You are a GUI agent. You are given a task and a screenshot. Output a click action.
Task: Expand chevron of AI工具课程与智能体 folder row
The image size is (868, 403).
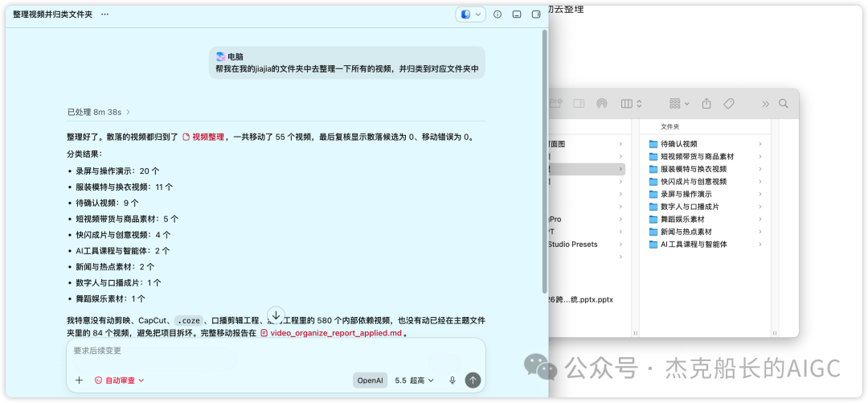click(760, 245)
